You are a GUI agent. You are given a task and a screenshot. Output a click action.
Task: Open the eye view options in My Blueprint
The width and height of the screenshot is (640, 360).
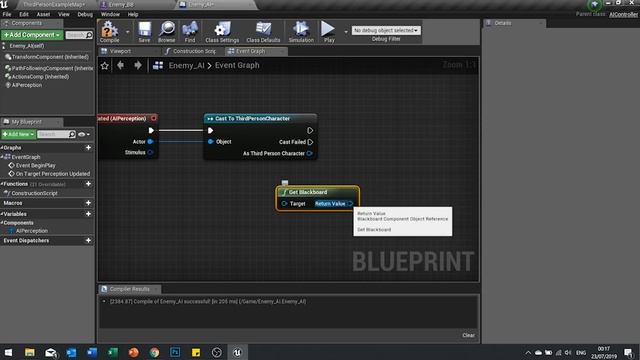pyautogui.click(x=83, y=134)
